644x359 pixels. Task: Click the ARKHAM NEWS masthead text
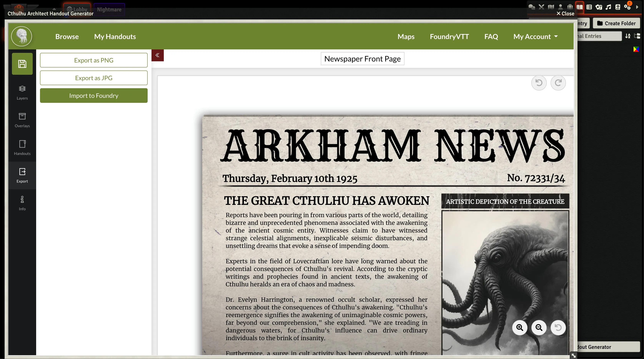click(x=393, y=145)
